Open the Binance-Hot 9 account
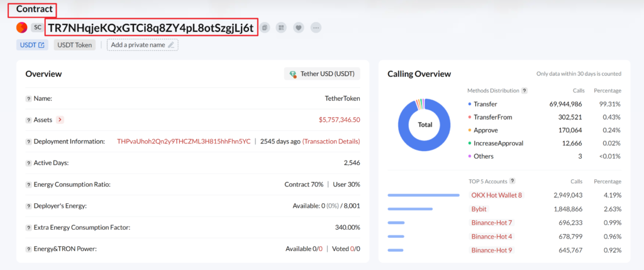 pos(492,250)
